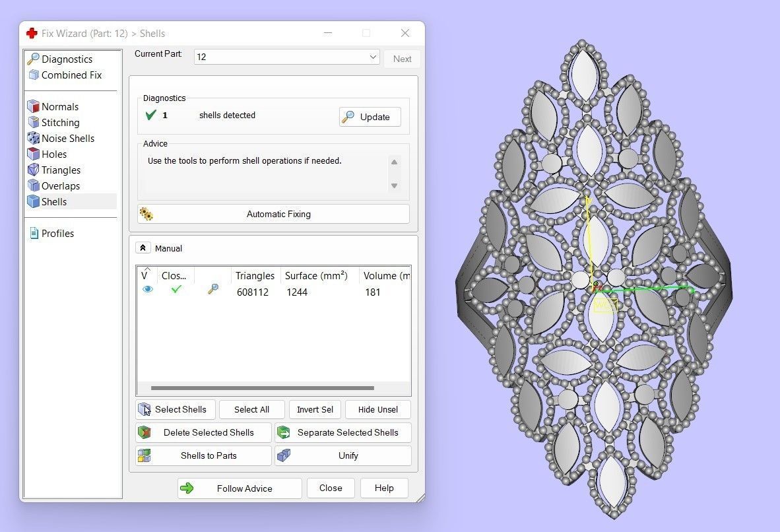Sort by the V column header arrow
This screenshot has height=532, width=780.
point(146,270)
